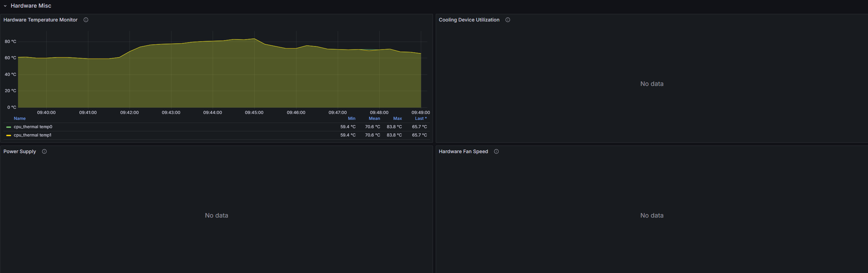
Task: Click temp1 Mean value 70.6 °C
Action: coord(372,135)
